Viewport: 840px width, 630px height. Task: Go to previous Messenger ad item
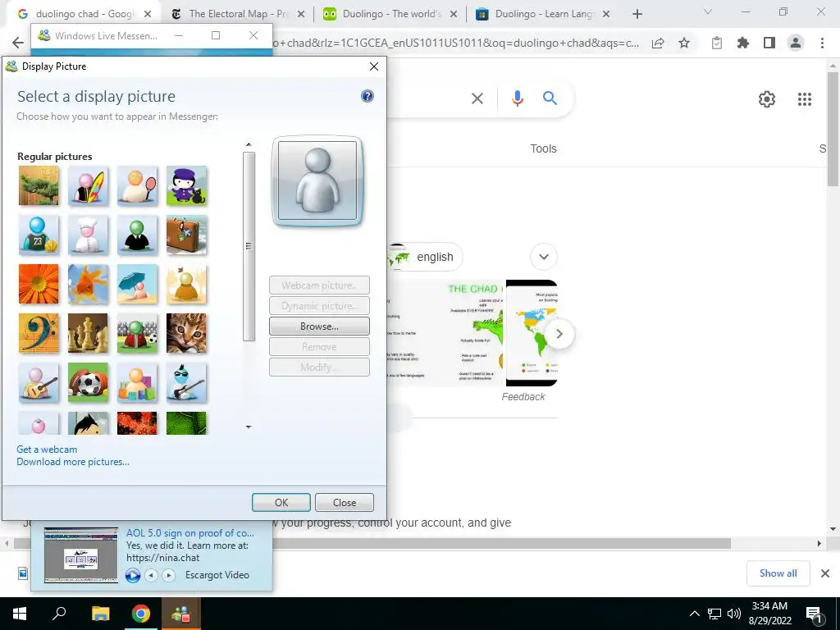(x=151, y=575)
